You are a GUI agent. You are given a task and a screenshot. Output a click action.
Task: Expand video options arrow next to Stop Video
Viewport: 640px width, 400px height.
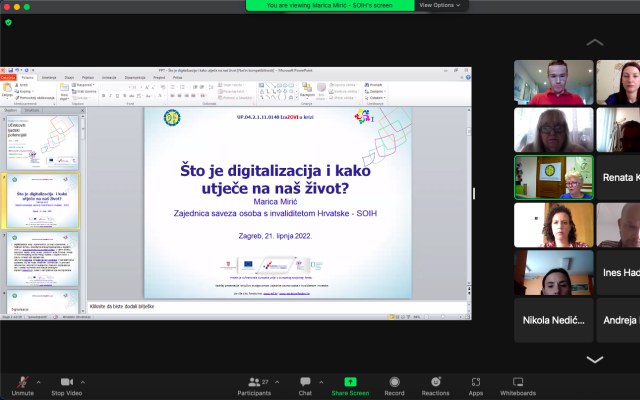tap(83, 382)
